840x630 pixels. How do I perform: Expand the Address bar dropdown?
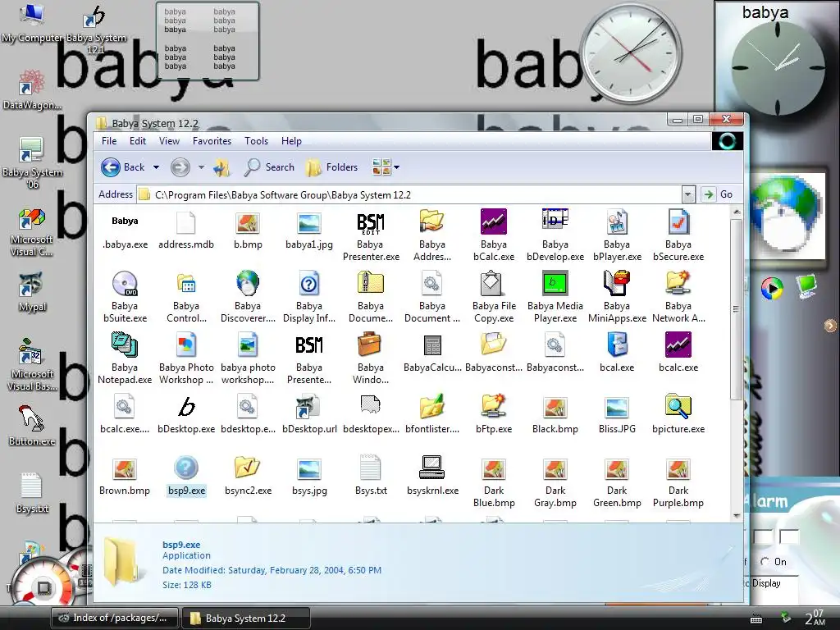tap(688, 194)
